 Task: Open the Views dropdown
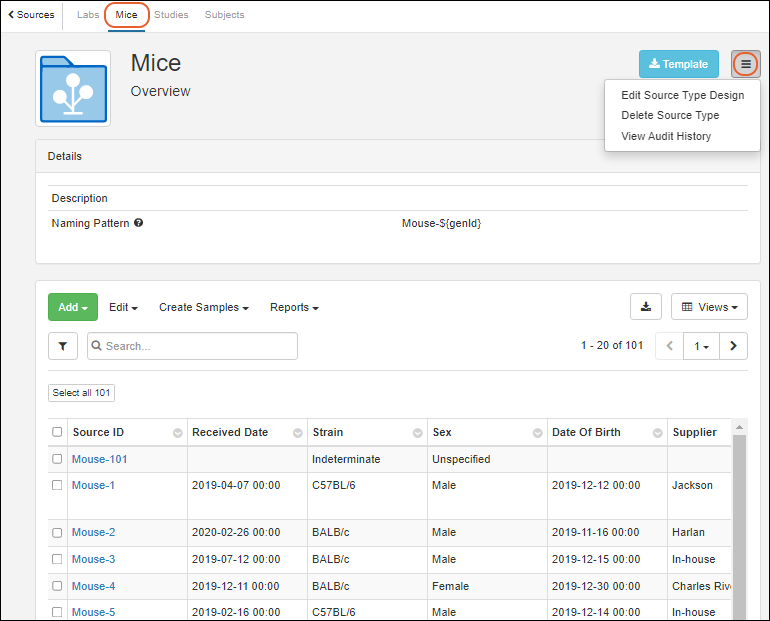pyautogui.click(x=709, y=307)
